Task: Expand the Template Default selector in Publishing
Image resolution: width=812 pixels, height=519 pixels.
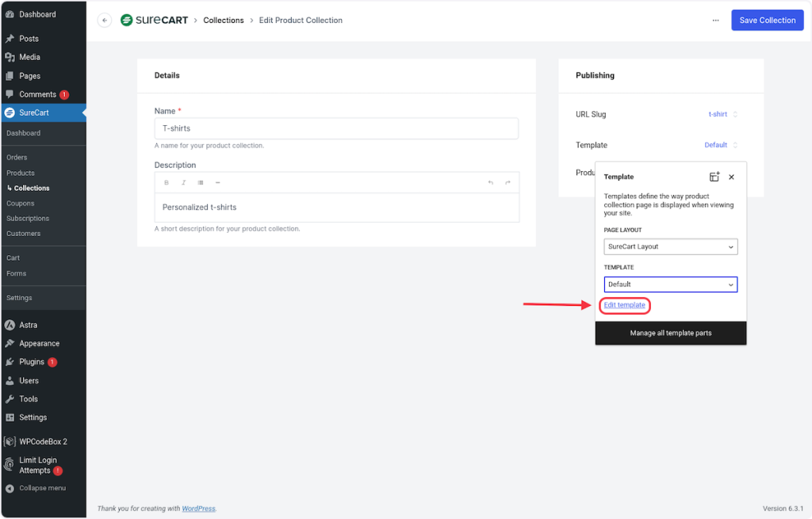Action: [721, 145]
